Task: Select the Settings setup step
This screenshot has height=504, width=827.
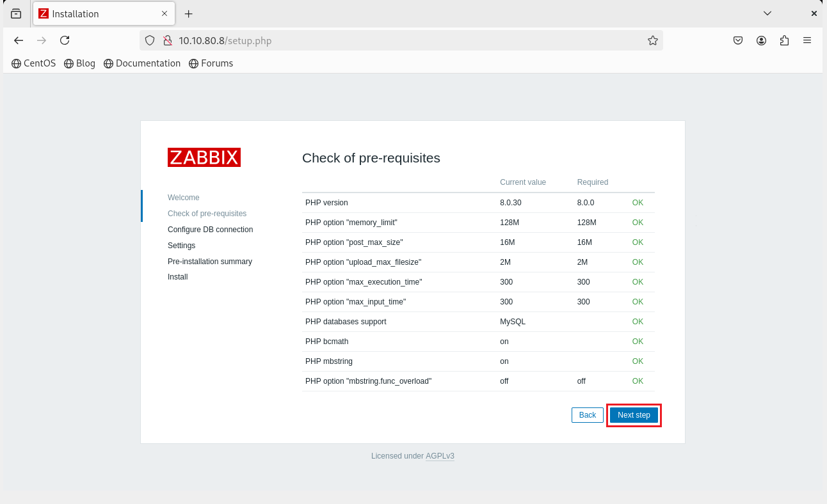Action: (182, 246)
